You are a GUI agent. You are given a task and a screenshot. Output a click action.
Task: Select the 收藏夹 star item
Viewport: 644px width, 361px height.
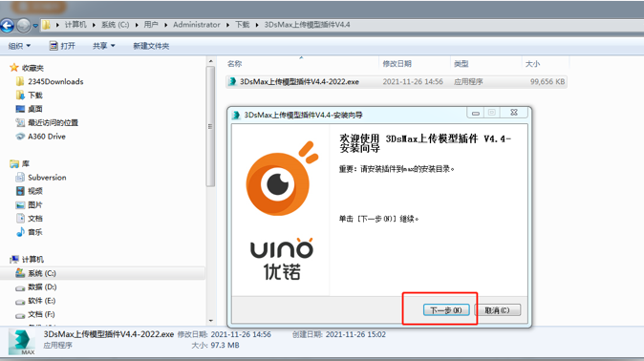(27, 68)
